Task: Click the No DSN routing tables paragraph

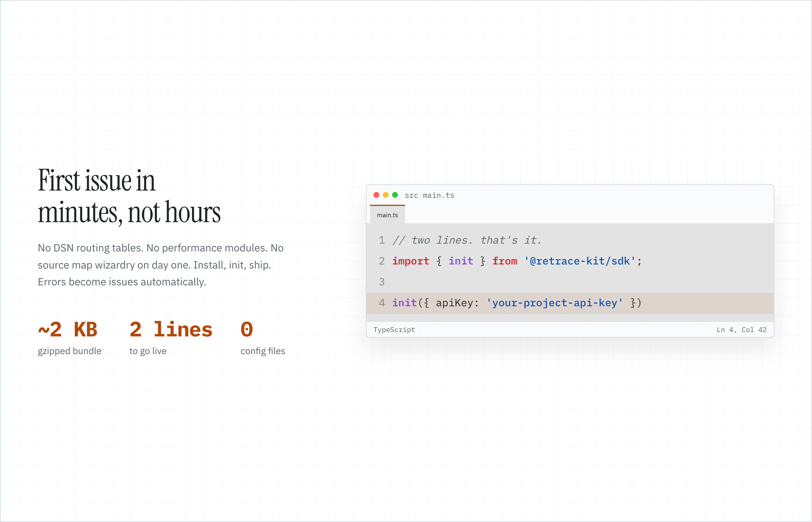Action: pos(161,265)
